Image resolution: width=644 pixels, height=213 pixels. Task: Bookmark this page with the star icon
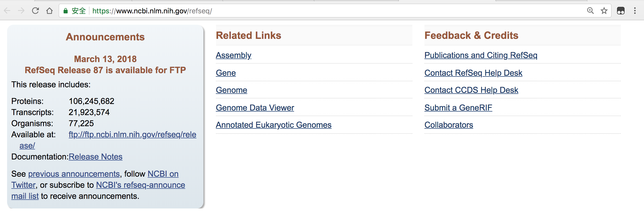click(x=604, y=11)
